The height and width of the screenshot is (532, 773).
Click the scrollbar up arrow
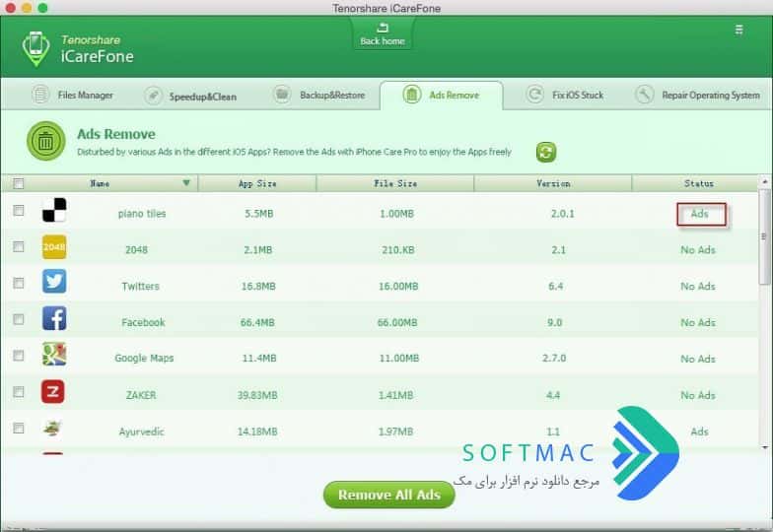coord(765,181)
